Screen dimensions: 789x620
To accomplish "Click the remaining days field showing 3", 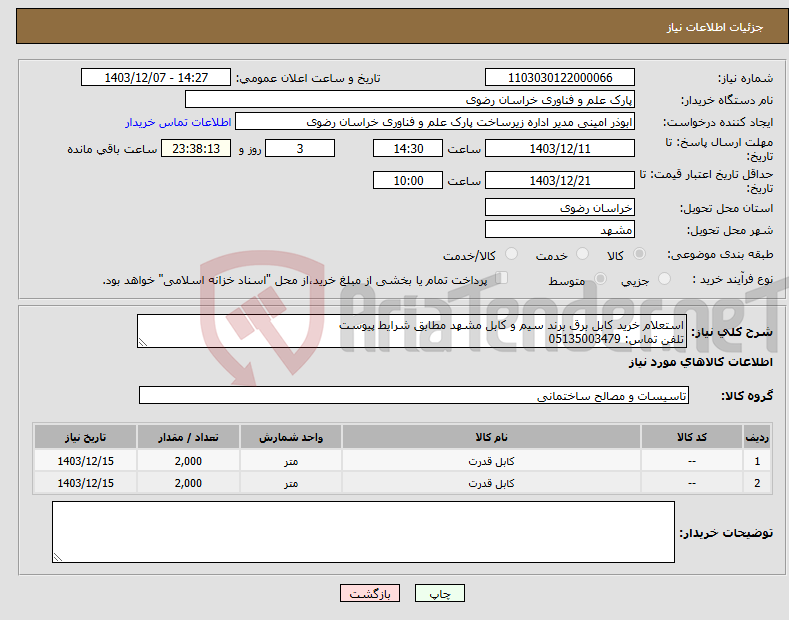I will pyautogui.click(x=300, y=148).
